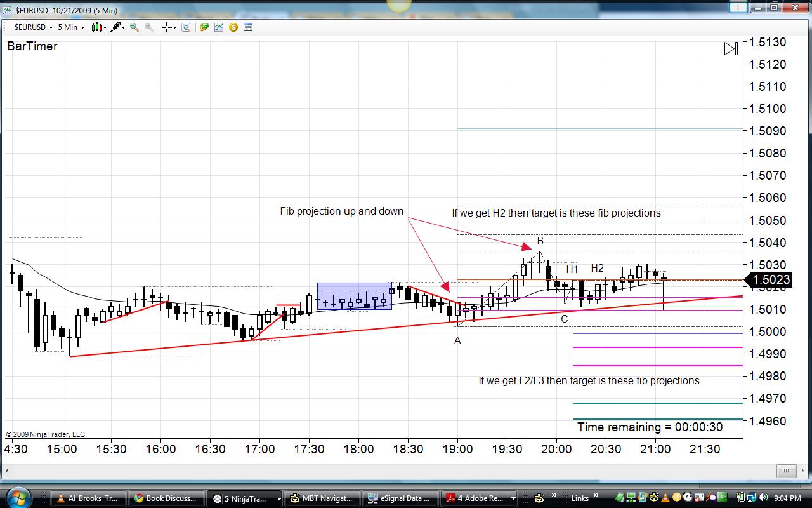This screenshot has height=508, width=812.
Task: Click the gold coin toolbar icon
Action: tap(233, 27)
